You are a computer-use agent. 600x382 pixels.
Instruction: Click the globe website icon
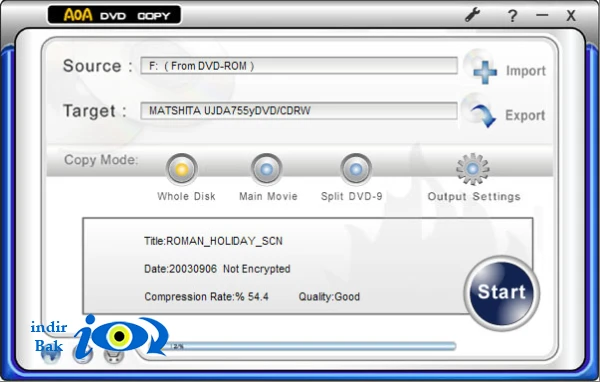point(51,355)
